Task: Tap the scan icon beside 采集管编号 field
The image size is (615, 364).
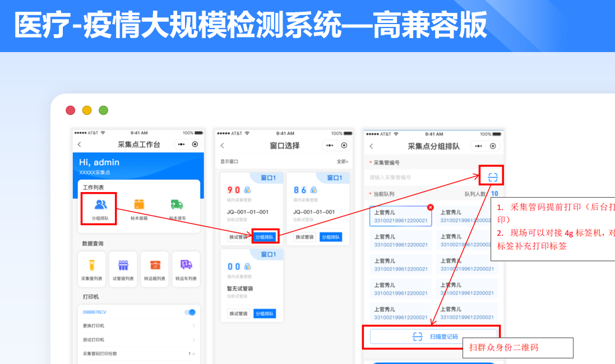Action: tap(493, 177)
